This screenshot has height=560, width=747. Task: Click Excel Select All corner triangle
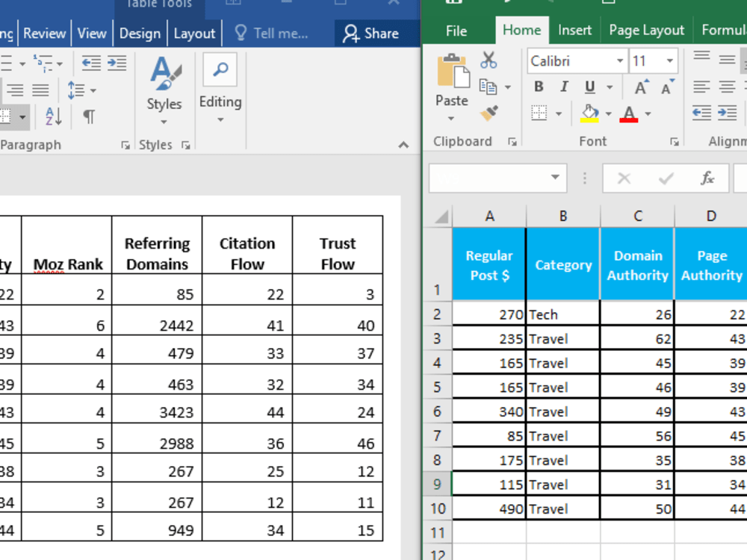pyautogui.click(x=441, y=217)
